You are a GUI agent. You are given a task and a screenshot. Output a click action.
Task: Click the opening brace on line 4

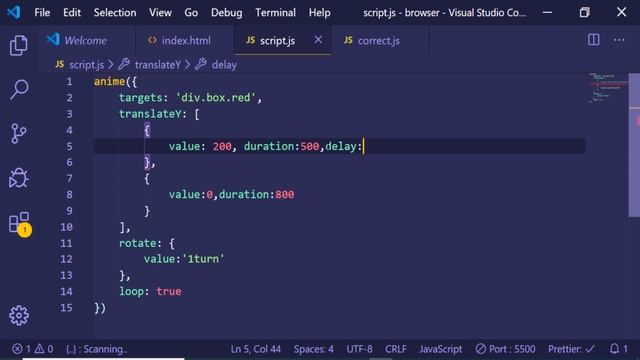click(147, 130)
